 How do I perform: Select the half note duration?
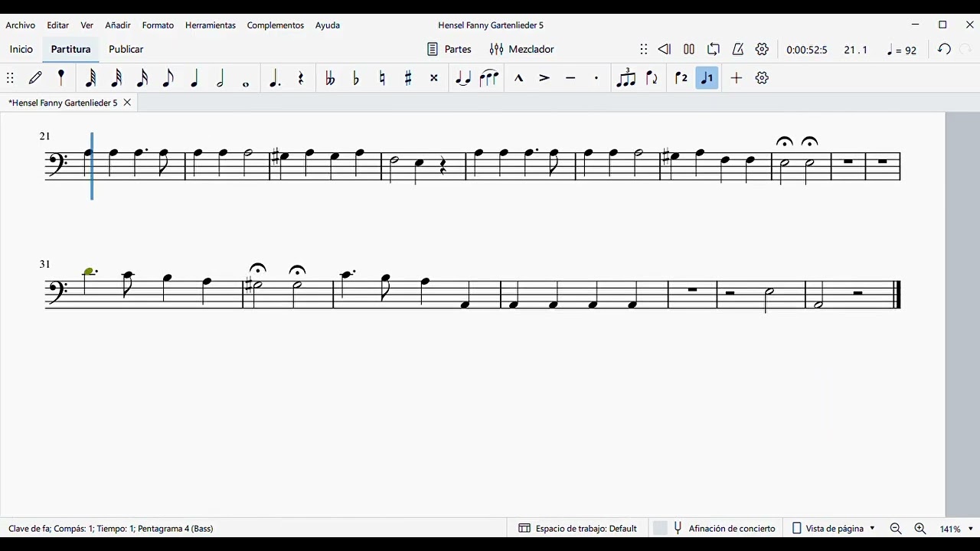coord(220,78)
